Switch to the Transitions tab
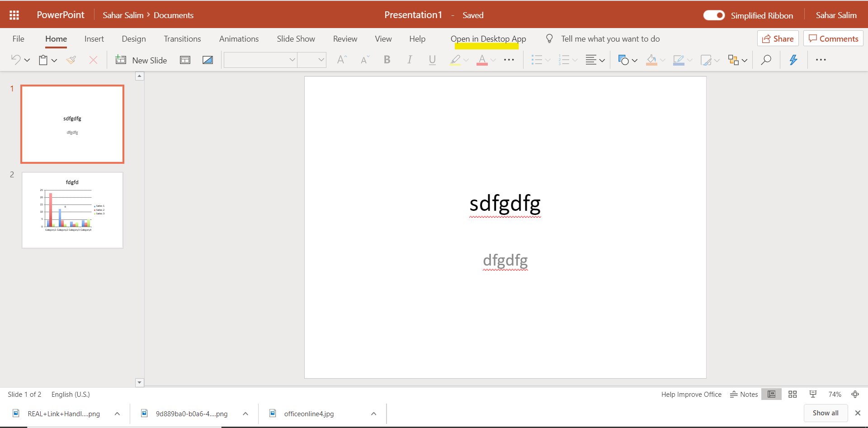The height and width of the screenshot is (428, 868). [x=182, y=39]
